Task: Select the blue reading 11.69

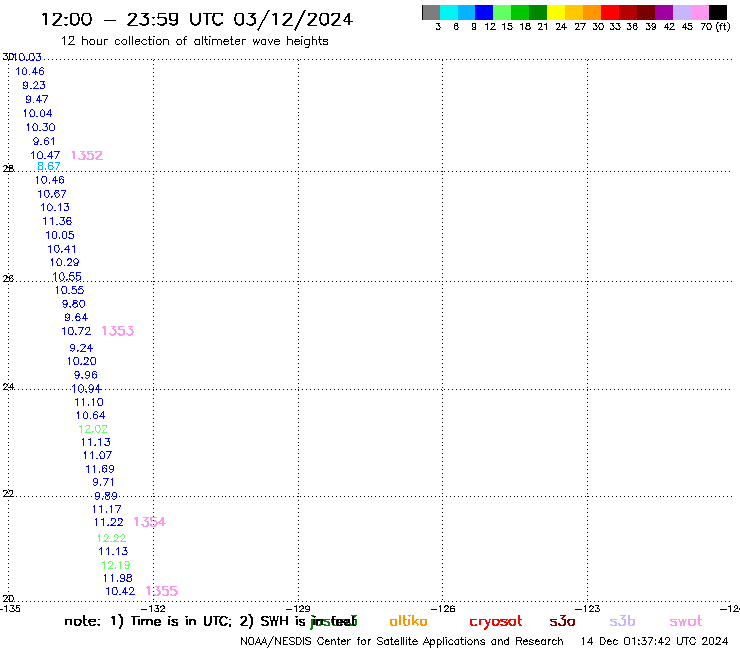Action: point(100,469)
